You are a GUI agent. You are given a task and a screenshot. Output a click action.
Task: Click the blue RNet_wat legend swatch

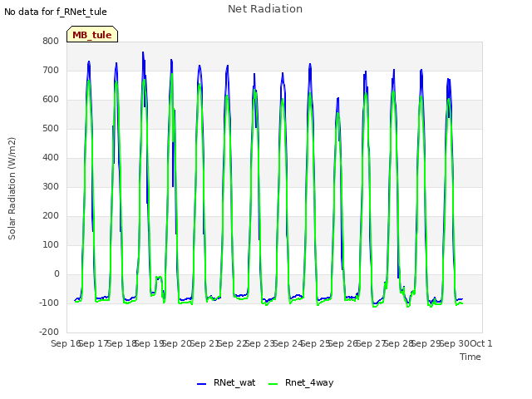click(x=201, y=384)
